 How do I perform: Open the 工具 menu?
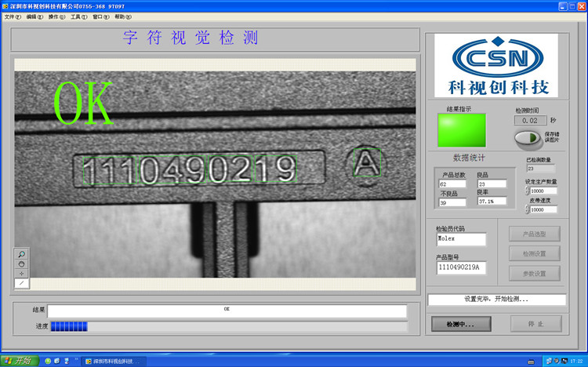coord(78,16)
